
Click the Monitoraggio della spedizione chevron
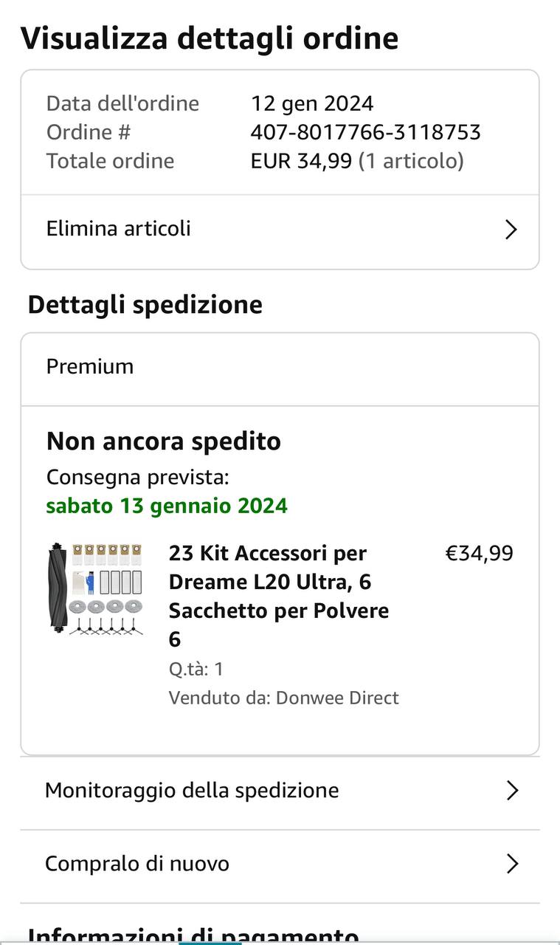pyautogui.click(x=512, y=791)
